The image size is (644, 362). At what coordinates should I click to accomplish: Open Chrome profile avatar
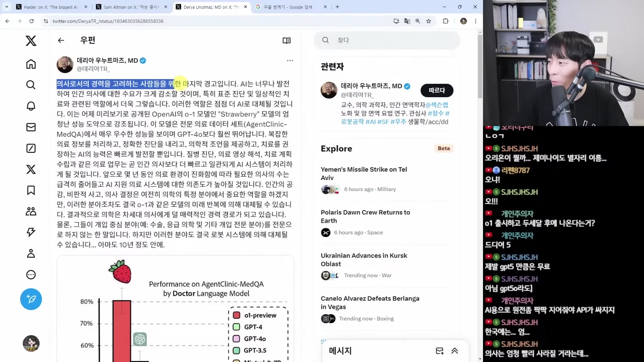click(x=463, y=21)
